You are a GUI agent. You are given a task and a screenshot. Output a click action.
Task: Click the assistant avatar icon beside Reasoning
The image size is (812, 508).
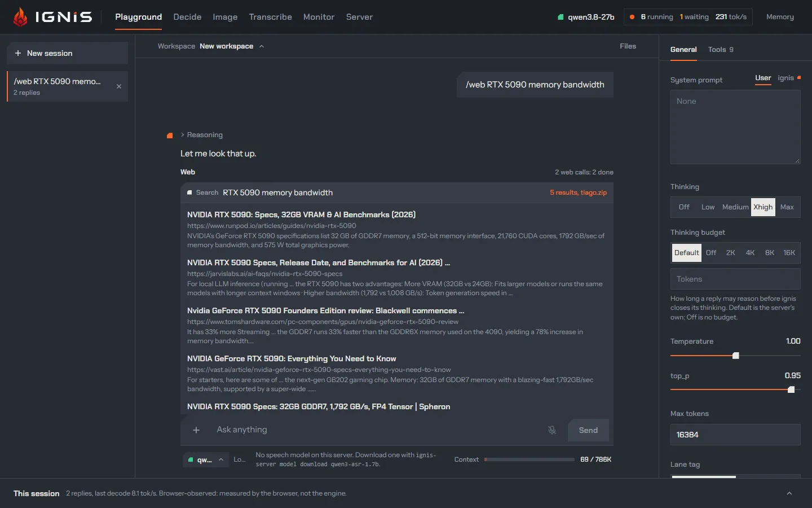point(170,135)
